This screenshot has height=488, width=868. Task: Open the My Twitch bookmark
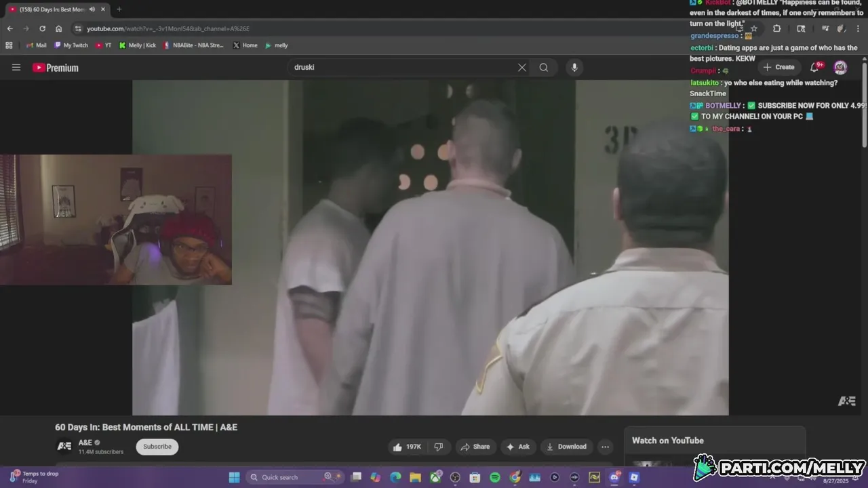pos(71,45)
